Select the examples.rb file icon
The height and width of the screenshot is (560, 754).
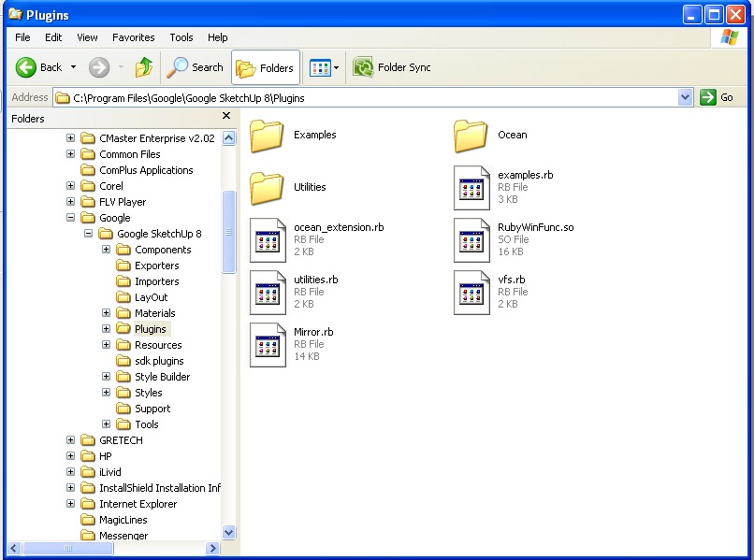471,188
